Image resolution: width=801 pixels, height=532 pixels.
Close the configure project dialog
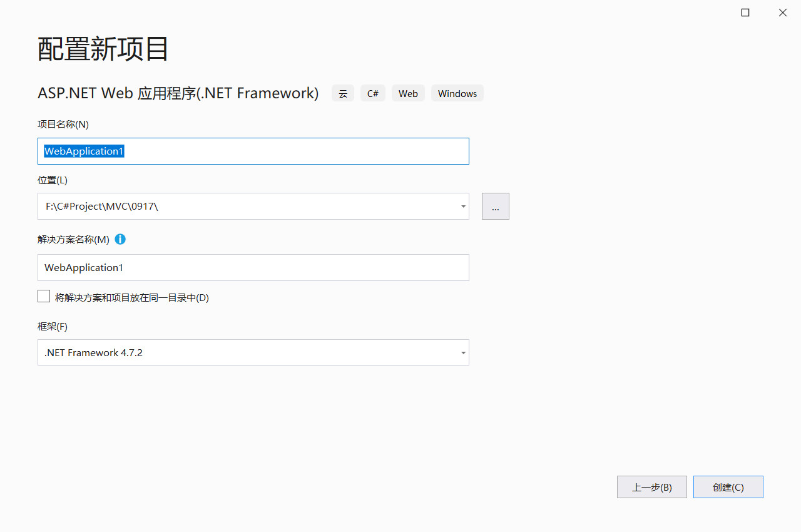[783, 13]
